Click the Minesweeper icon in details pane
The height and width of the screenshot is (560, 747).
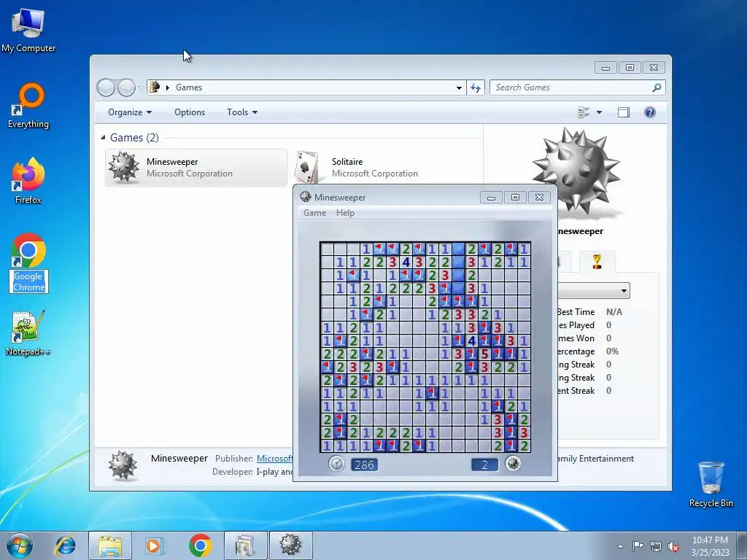(123, 465)
